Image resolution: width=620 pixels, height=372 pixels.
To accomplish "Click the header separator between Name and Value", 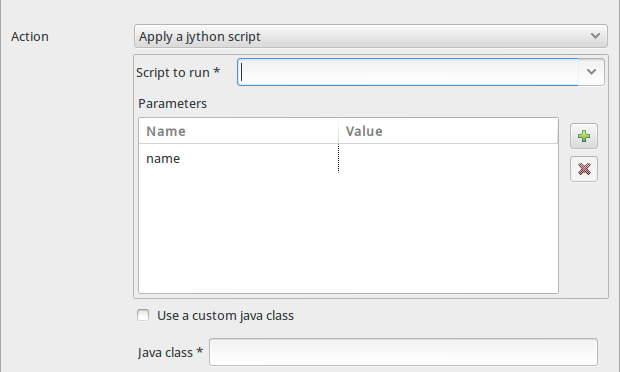I will [338, 131].
